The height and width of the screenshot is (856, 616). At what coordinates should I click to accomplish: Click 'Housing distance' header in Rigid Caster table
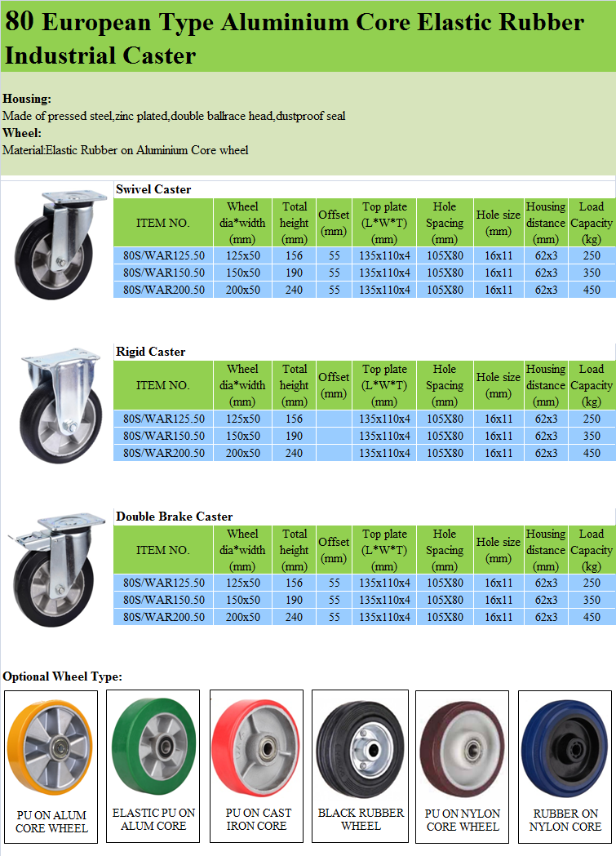546,385
